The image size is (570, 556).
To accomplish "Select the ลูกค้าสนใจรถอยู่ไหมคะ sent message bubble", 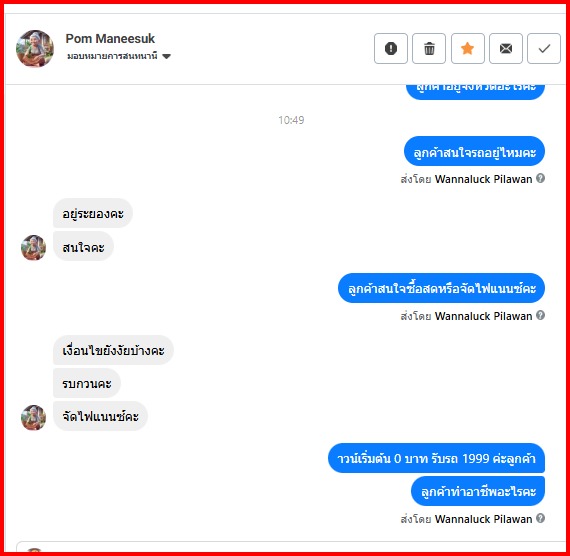I will (x=474, y=151).
